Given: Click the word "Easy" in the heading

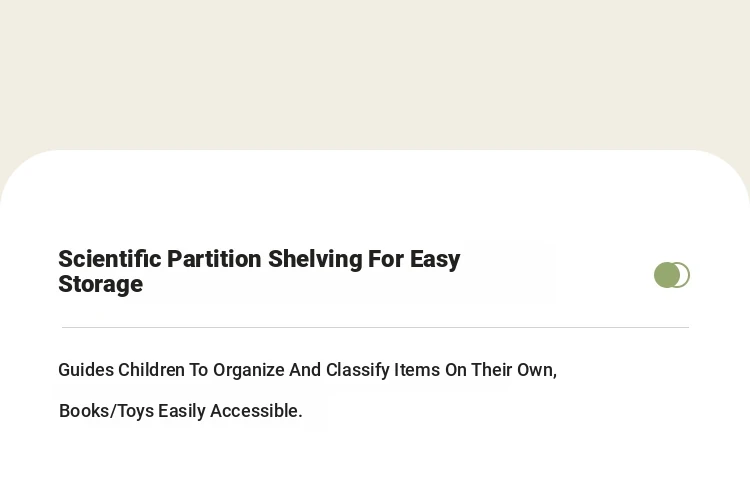Looking at the screenshot, I should pos(435,260).
